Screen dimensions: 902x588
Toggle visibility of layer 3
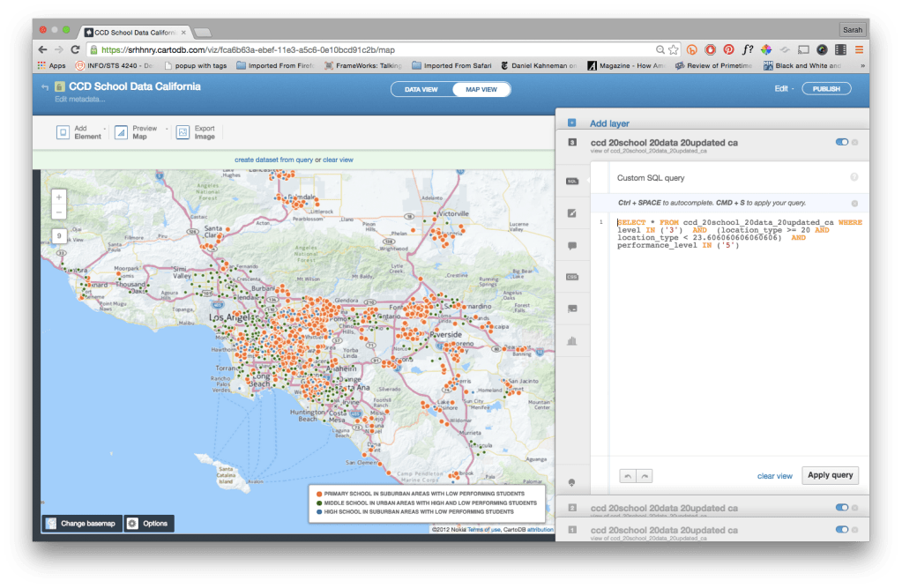click(x=841, y=142)
